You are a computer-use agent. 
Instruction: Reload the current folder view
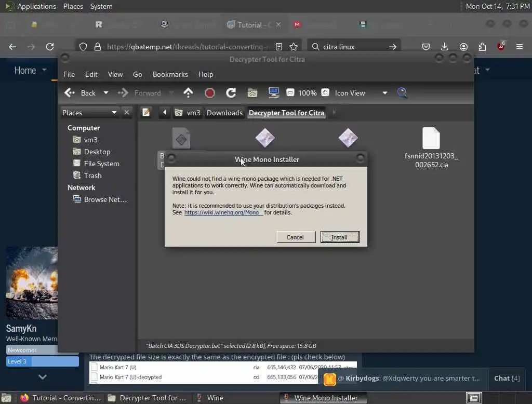tap(231, 93)
